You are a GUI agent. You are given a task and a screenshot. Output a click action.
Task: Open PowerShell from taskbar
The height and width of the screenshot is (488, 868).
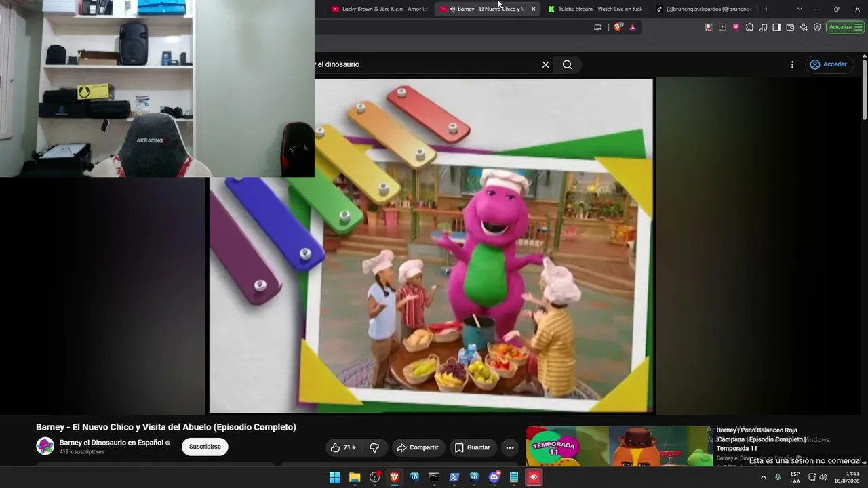click(x=454, y=477)
